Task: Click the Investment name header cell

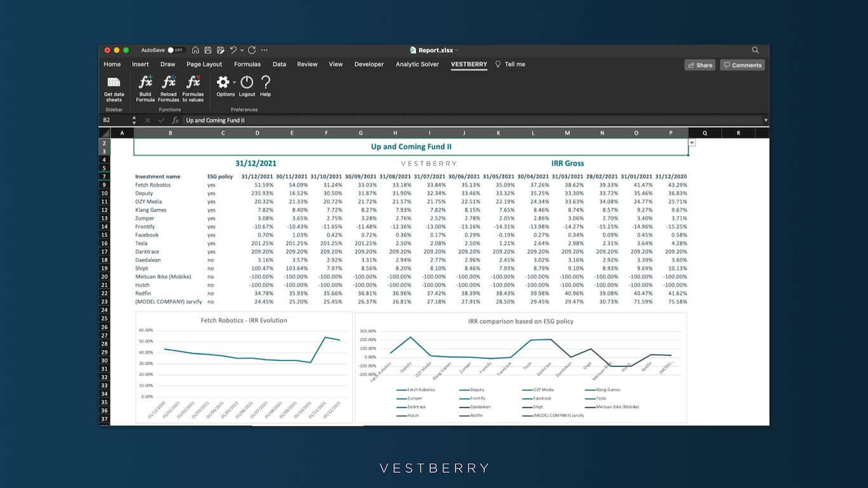Action: click(169, 177)
